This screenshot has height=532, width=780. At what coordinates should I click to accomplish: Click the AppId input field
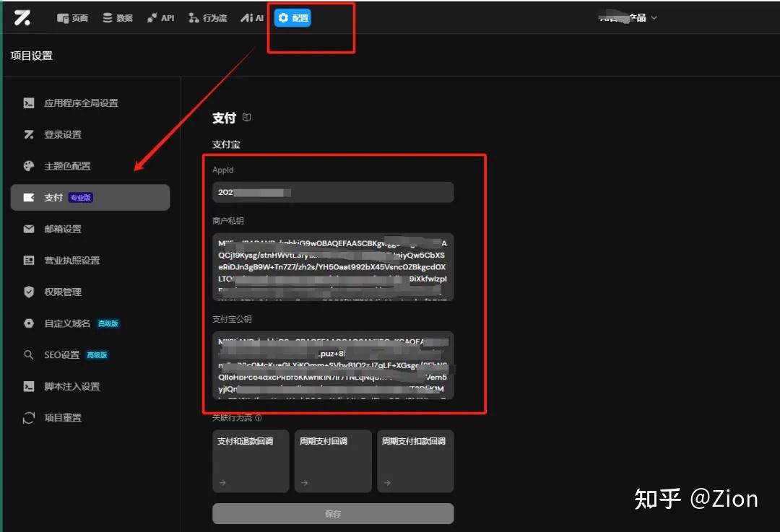333,193
